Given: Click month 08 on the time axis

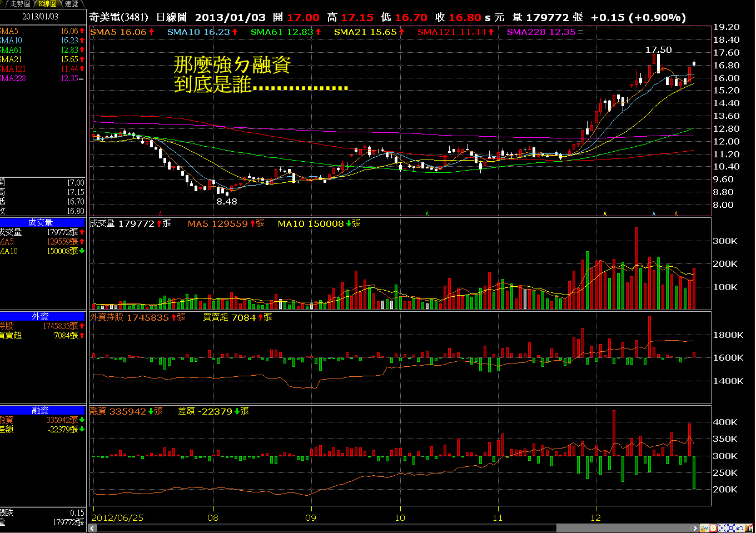Looking at the screenshot, I should 213,518.
